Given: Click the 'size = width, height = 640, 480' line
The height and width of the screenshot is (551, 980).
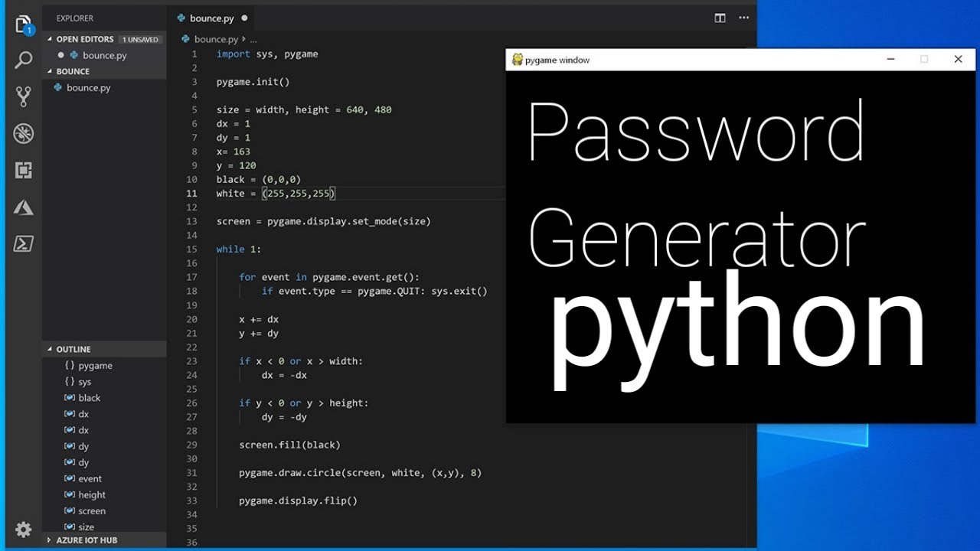Looking at the screenshot, I should [x=304, y=109].
